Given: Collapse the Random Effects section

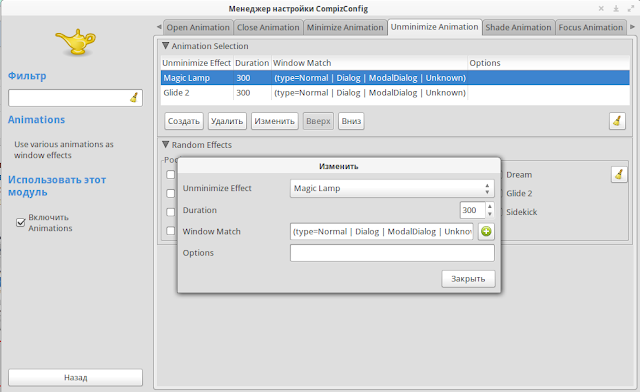Looking at the screenshot, I should click(x=166, y=145).
